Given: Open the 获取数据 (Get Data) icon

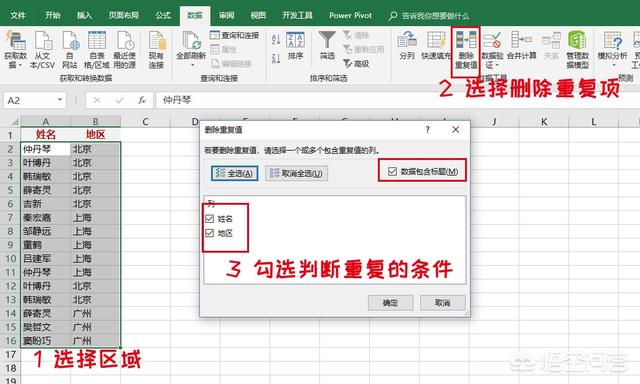Looking at the screenshot, I should pyautogui.click(x=16, y=40).
